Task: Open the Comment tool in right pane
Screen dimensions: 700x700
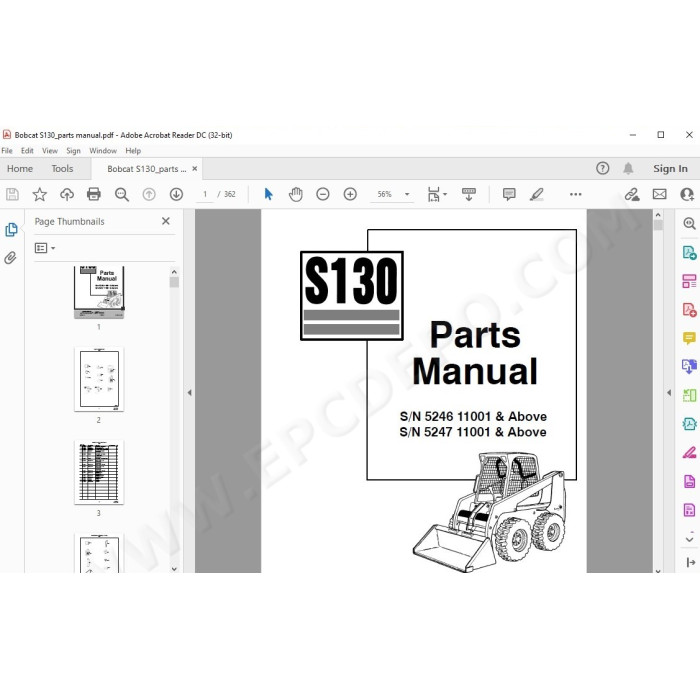Action: (x=689, y=338)
